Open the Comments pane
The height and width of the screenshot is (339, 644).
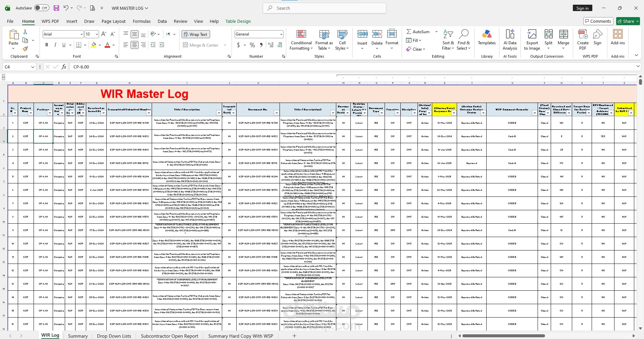598,21
